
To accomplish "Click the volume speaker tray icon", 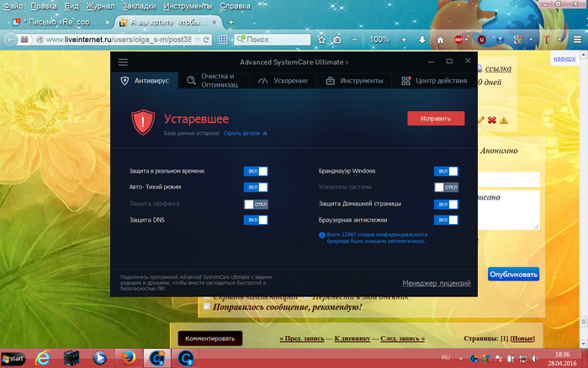I will 535,359.
